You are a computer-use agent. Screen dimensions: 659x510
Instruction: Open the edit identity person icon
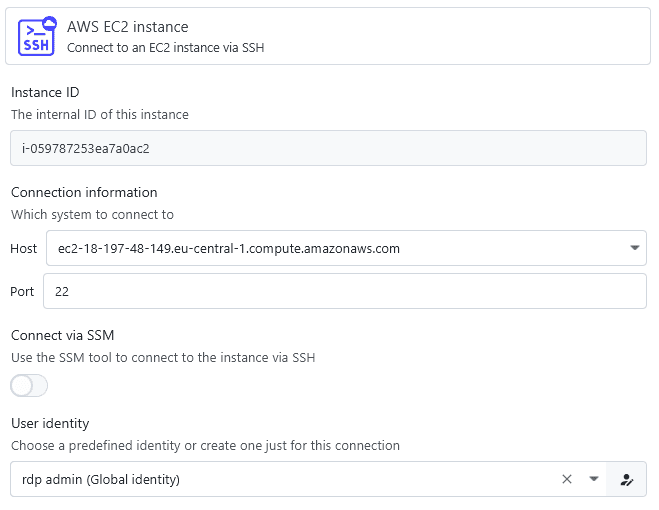627,479
